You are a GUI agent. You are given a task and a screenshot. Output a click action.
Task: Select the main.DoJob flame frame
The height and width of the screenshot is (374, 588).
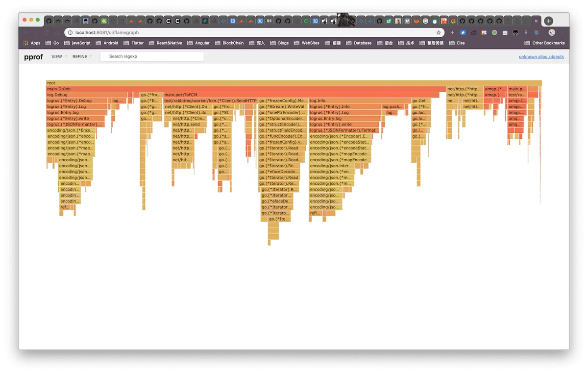tap(246, 89)
